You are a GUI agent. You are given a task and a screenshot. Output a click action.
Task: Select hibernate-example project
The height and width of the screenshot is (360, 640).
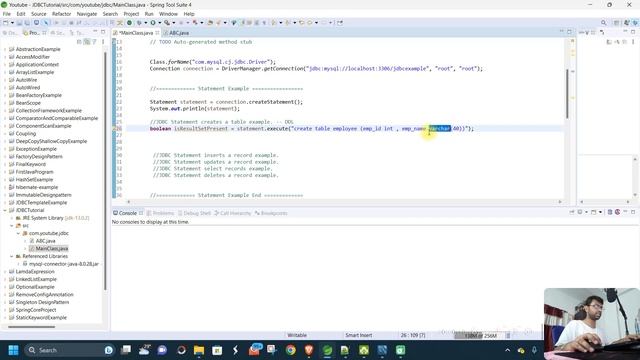pos(36,187)
